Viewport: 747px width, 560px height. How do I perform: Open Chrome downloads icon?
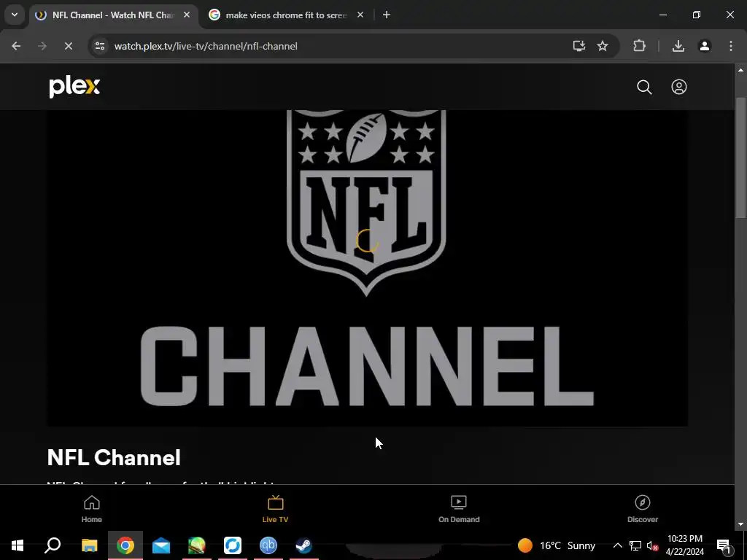(x=678, y=46)
